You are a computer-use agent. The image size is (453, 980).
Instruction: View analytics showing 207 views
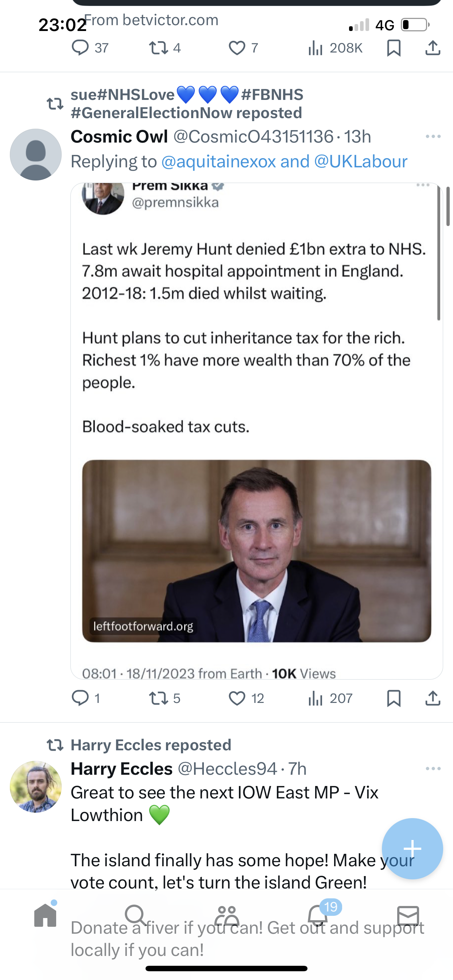pyautogui.click(x=330, y=699)
